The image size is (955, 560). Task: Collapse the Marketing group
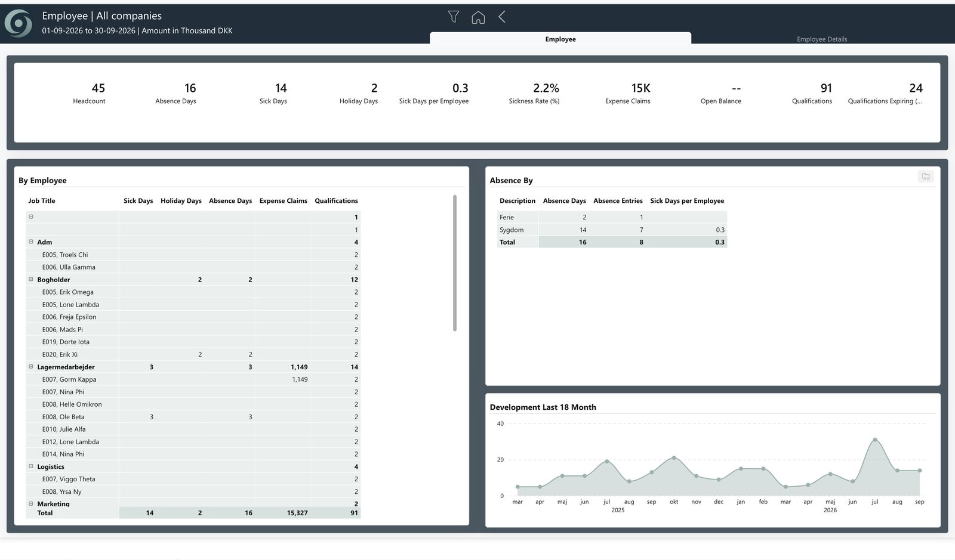click(x=31, y=503)
